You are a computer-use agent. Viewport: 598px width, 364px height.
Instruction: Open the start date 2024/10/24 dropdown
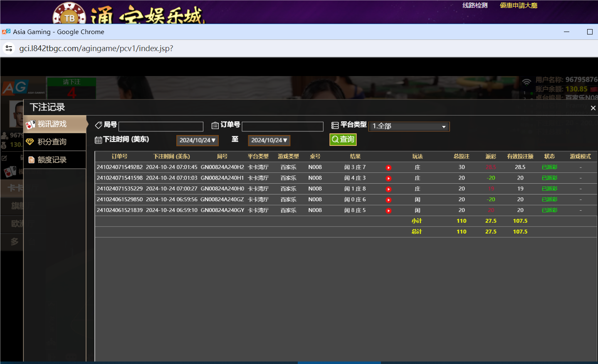pyautogui.click(x=197, y=140)
